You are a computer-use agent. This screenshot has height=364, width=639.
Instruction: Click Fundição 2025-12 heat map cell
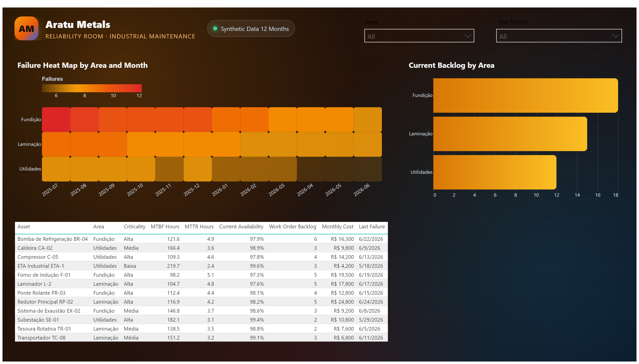pyautogui.click(x=198, y=119)
